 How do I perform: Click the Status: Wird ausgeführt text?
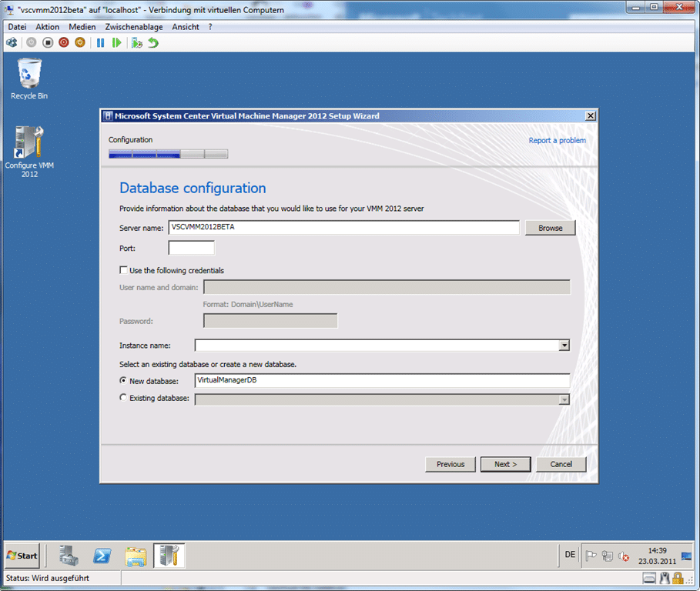click(47, 578)
